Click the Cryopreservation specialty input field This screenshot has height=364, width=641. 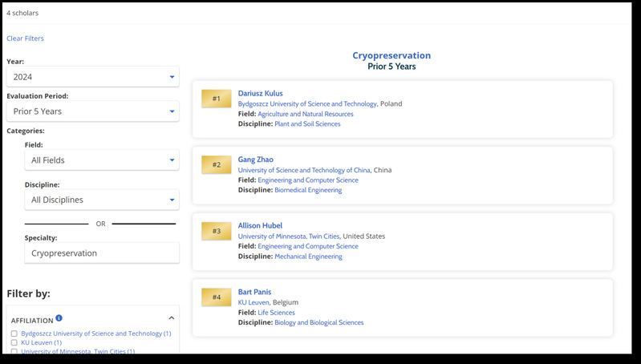tap(102, 253)
